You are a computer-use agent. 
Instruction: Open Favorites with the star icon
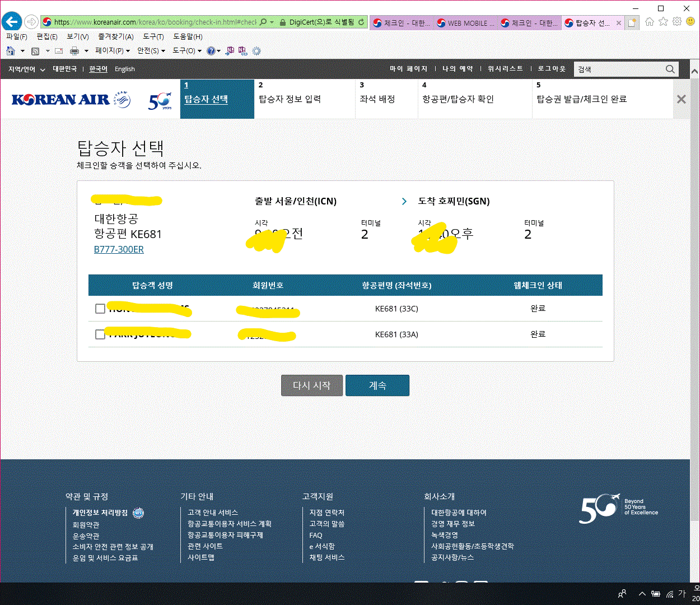point(663,22)
